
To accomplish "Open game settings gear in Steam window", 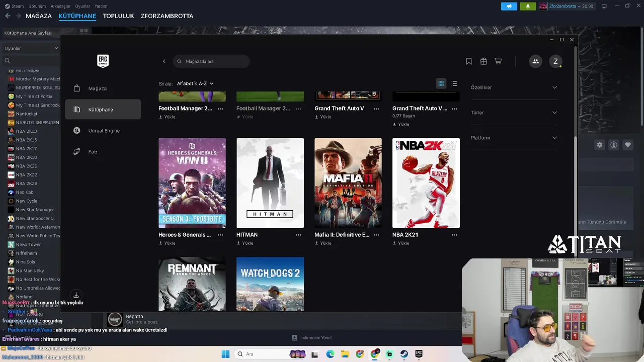I will coord(600,145).
